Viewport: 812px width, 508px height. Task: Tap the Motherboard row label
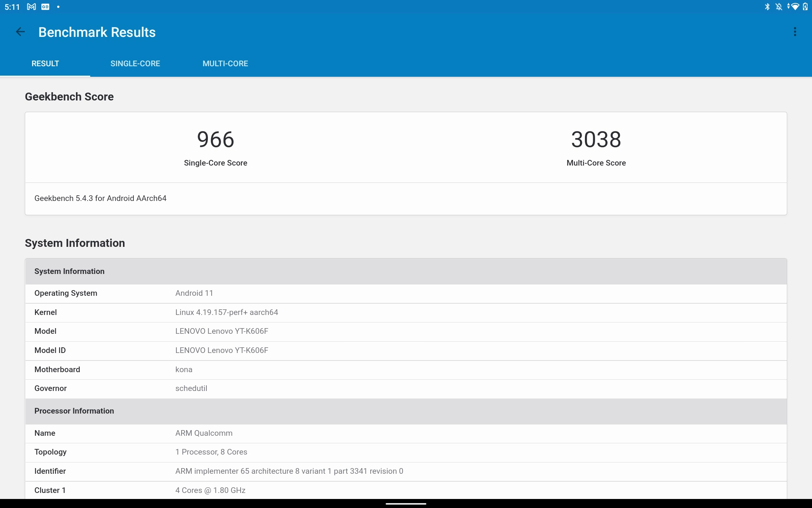coord(57,370)
